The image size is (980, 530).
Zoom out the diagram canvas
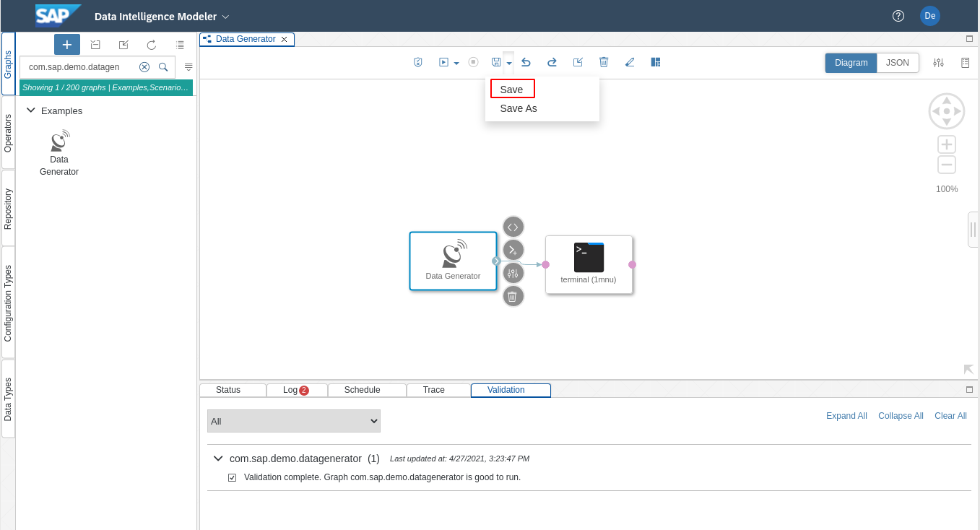pyautogui.click(x=947, y=165)
